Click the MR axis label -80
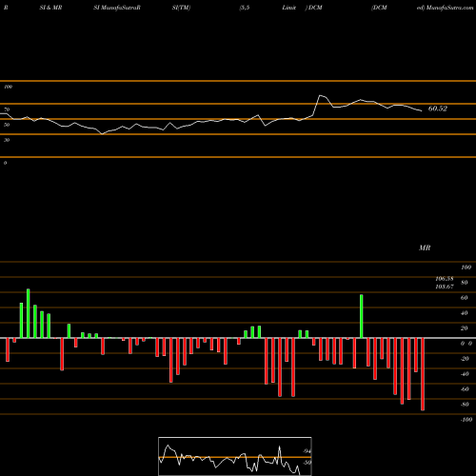 tap(465, 405)
